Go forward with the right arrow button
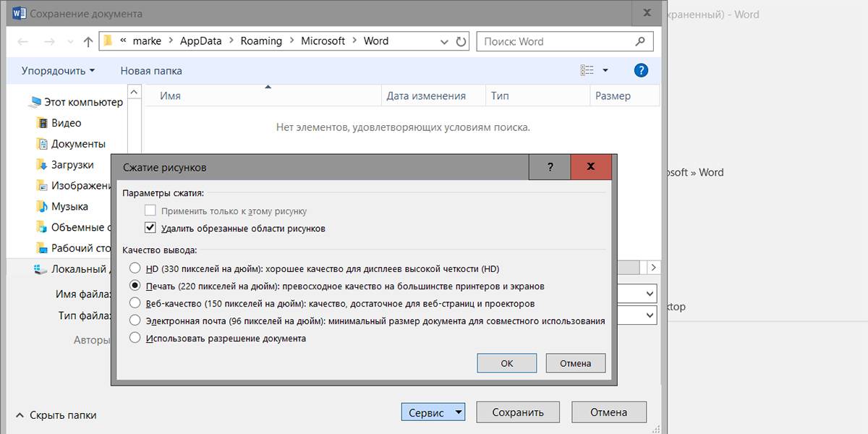The width and height of the screenshot is (868, 434). pyautogui.click(x=50, y=41)
